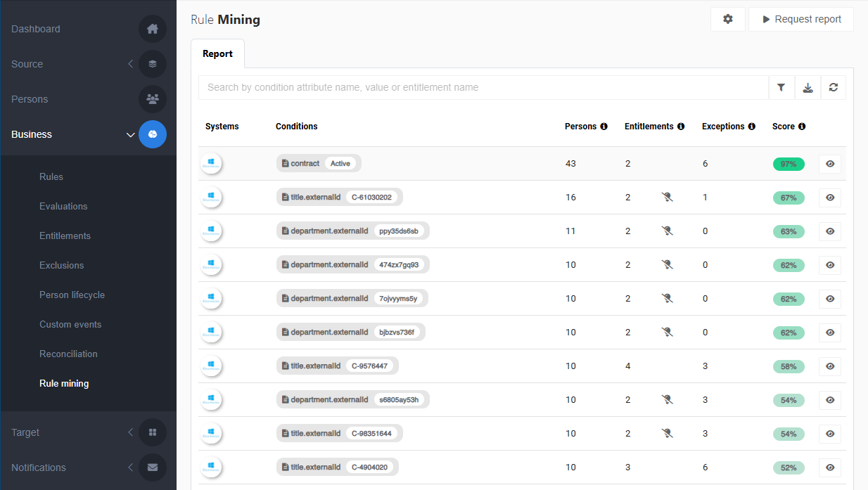Expand the Source sidebar menu

[x=130, y=64]
